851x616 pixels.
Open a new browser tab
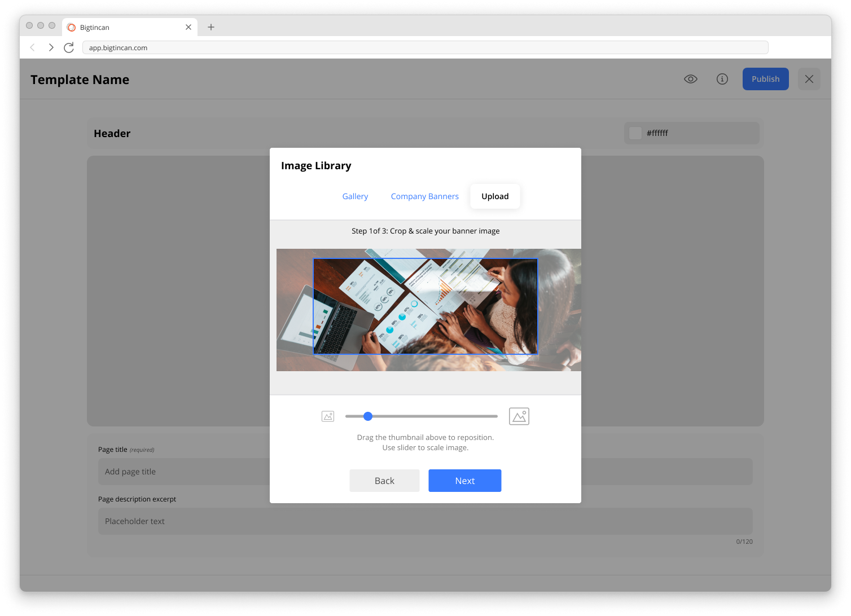pos(211,27)
